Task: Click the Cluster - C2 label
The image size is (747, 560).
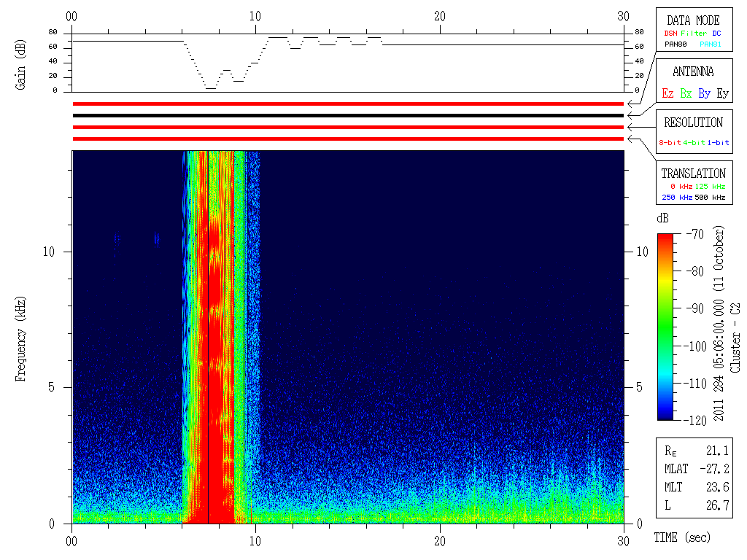Action: coord(735,338)
